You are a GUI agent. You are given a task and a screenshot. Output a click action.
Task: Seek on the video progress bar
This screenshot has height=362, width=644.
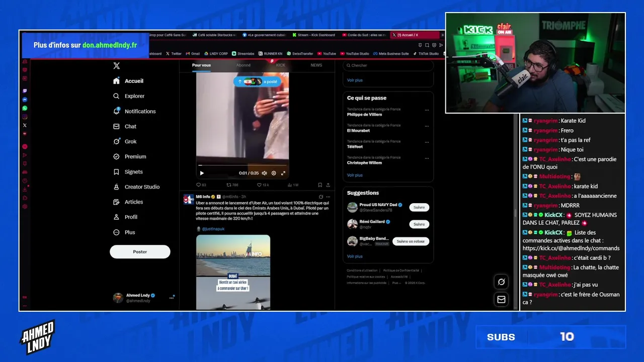(x=243, y=165)
